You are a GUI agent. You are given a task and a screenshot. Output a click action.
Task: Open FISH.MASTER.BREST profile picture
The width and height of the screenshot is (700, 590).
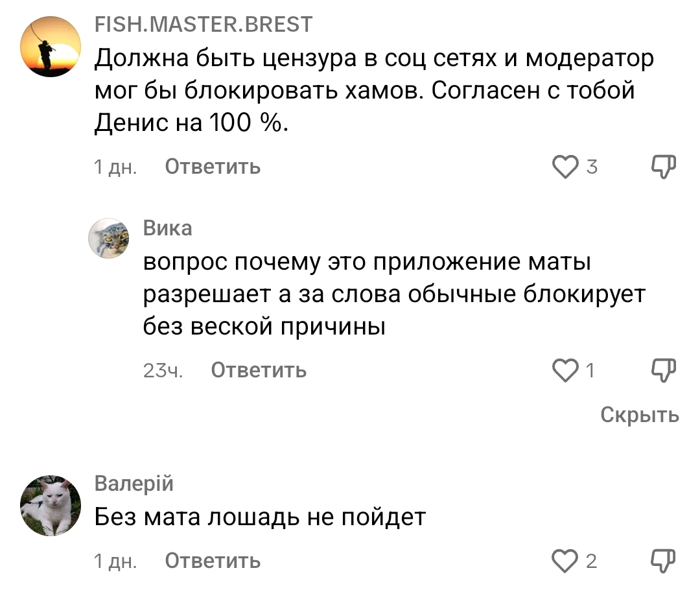point(50,47)
